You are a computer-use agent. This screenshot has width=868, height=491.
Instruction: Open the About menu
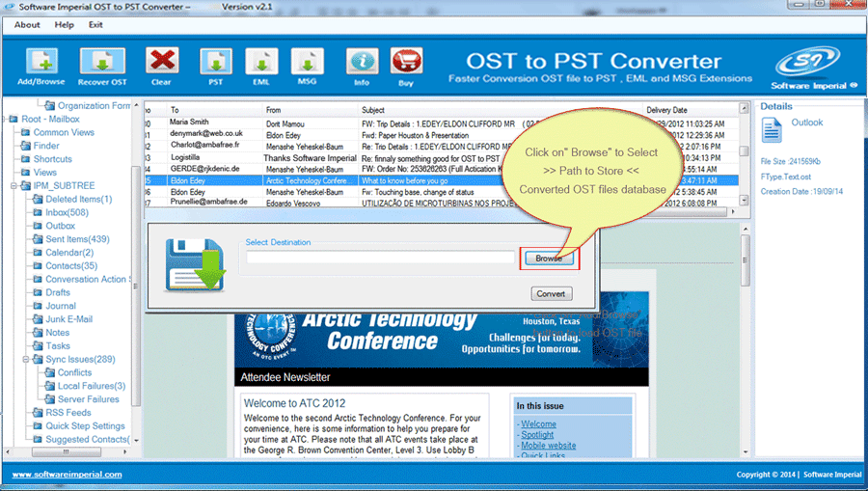click(27, 25)
